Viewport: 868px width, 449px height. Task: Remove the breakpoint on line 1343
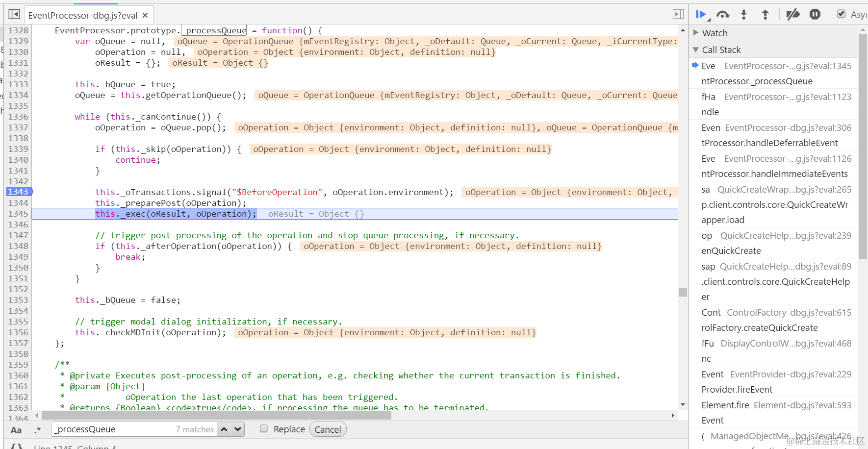[18, 192]
